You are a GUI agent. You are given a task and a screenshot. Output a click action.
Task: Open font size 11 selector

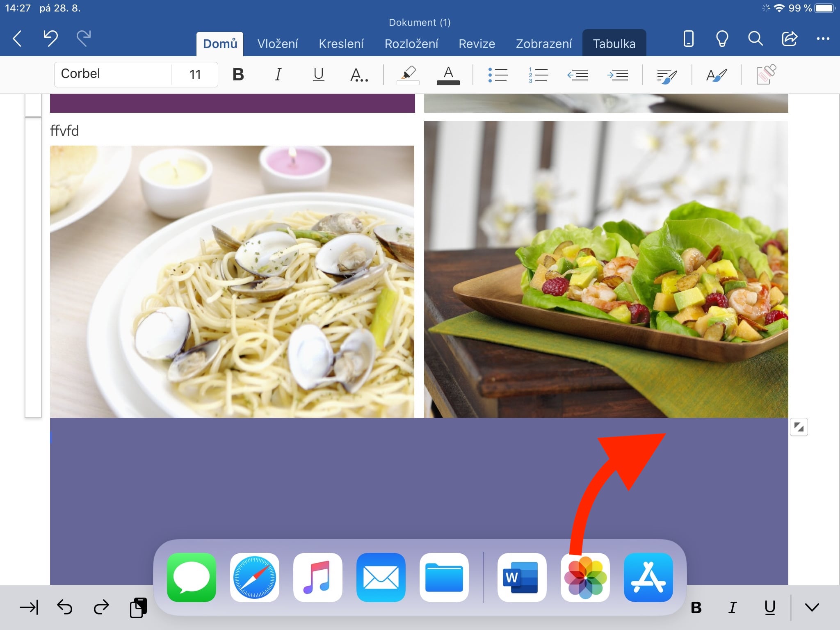tap(195, 75)
